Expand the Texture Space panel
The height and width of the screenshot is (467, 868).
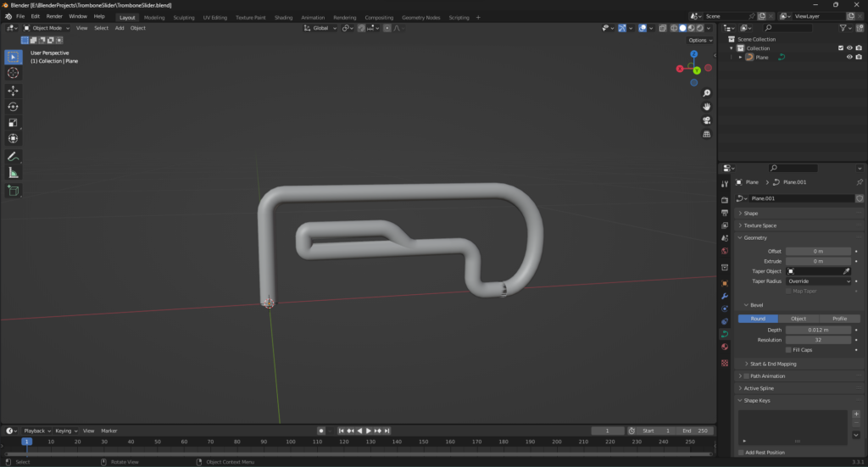pyautogui.click(x=760, y=225)
